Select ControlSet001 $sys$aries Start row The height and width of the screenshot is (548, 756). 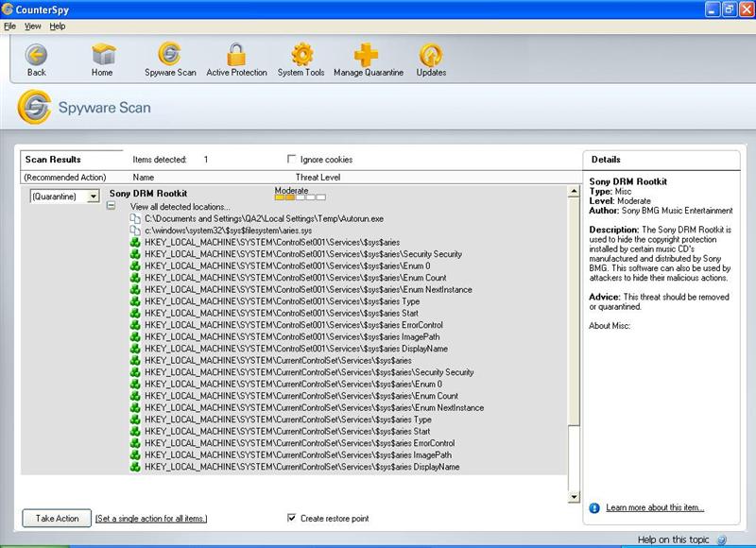pyautogui.click(x=281, y=314)
